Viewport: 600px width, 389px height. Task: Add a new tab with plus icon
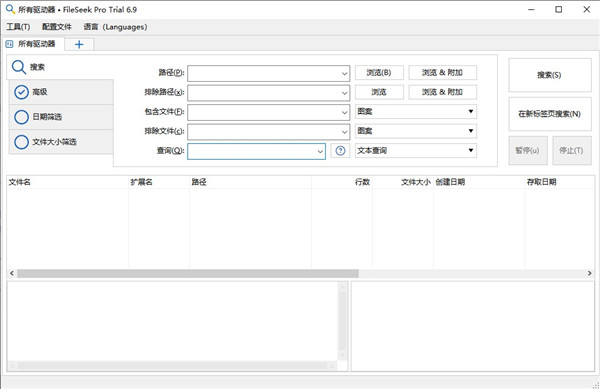click(x=79, y=44)
